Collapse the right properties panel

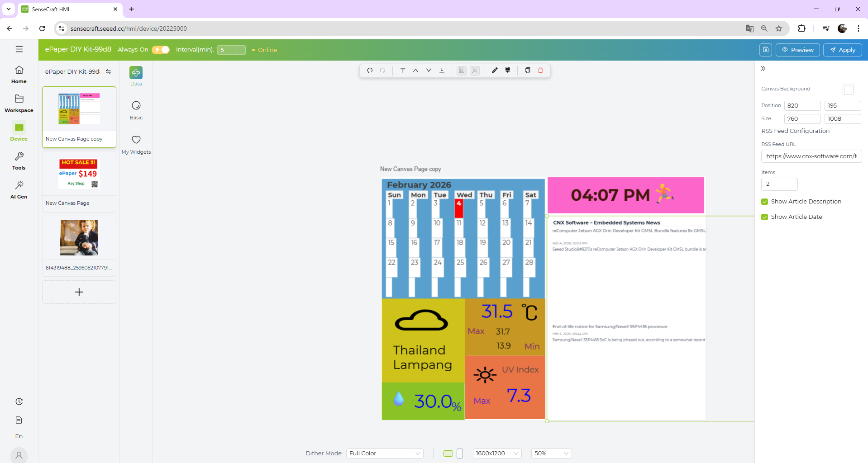pos(763,68)
